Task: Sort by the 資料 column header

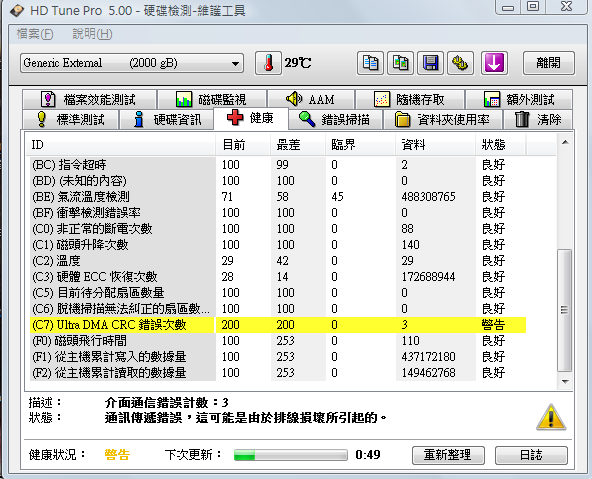Action: tap(435, 145)
